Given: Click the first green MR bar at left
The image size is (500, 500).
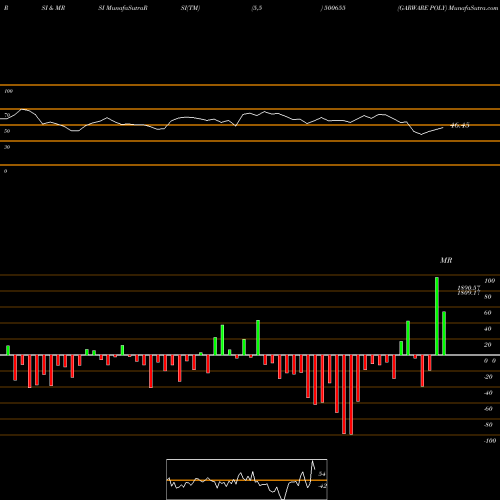Looking at the screenshot, I should [8, 350].
